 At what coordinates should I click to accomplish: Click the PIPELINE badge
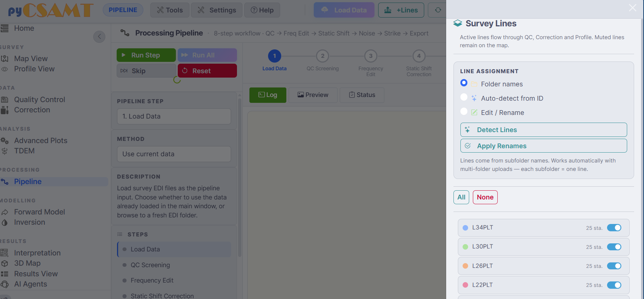click(123, 10)
